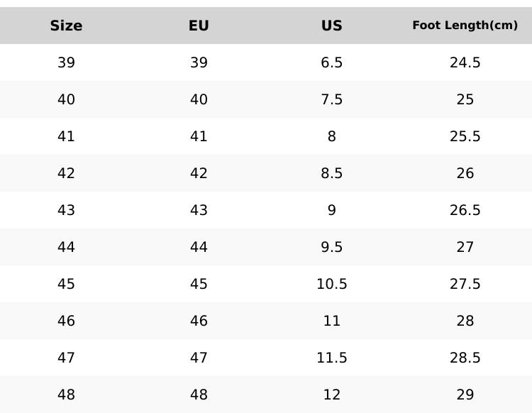Click foot length 24.5 value
The width and height of the screenshot is (532, 413).
[465, 62]
